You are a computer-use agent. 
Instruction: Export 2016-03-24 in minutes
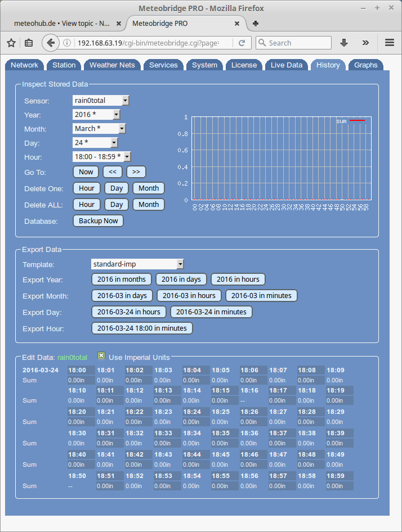pos(211,312)
